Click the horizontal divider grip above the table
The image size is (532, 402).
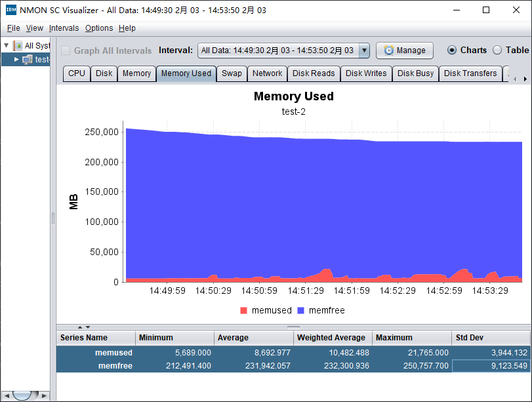293,327
